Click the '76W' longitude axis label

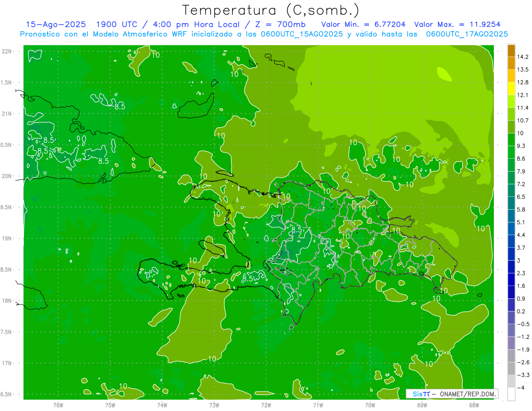[58, 405]
